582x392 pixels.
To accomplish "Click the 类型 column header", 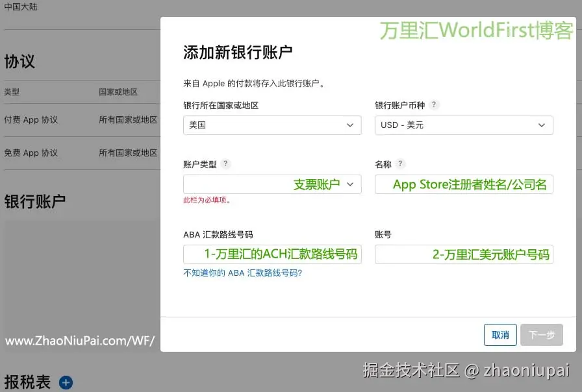I will pyautogui.click(x=11, y=92).
